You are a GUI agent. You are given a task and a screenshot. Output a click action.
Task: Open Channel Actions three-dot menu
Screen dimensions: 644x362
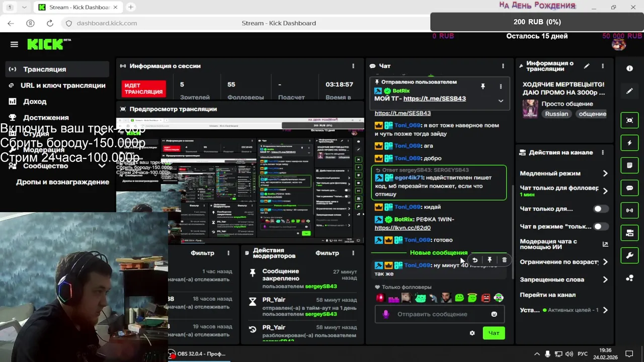click(603, 152)
